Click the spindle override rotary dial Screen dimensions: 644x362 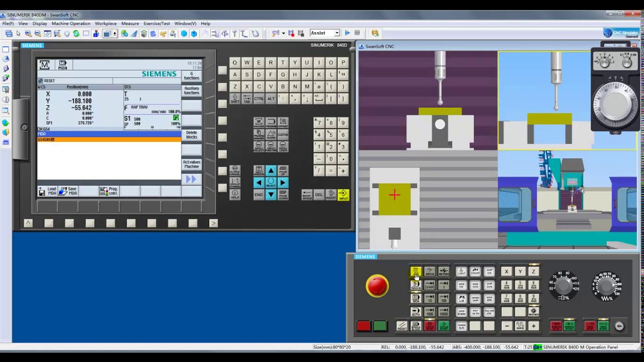pyautogui.click(x=563, y=285)
